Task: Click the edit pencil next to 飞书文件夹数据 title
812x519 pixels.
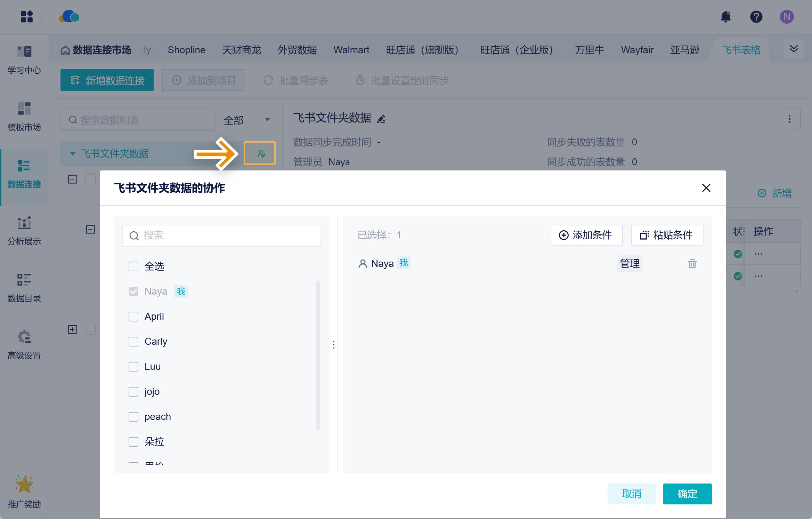Action: (x=381, y=119)
